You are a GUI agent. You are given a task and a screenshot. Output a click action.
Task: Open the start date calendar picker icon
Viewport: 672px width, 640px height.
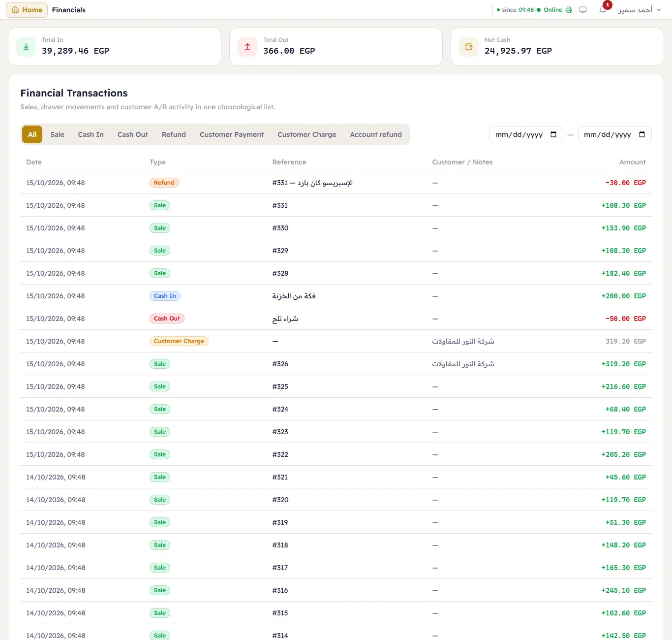pos(553,134)
